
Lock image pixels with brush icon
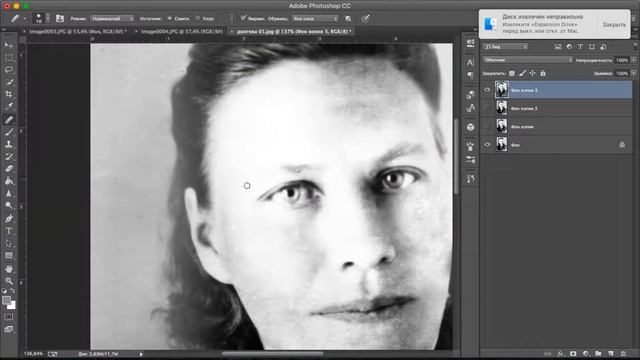[522, 73]
